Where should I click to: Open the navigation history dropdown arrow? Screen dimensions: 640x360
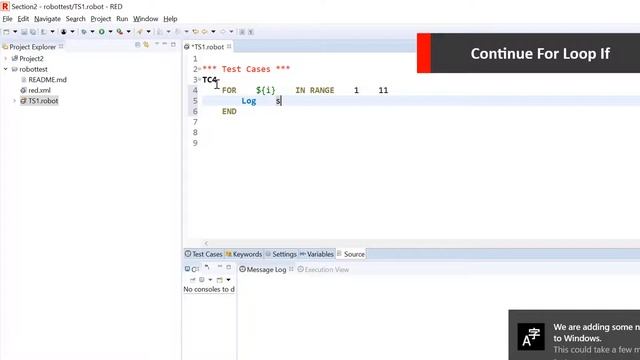pyautogui.click(x=213, y=31)
